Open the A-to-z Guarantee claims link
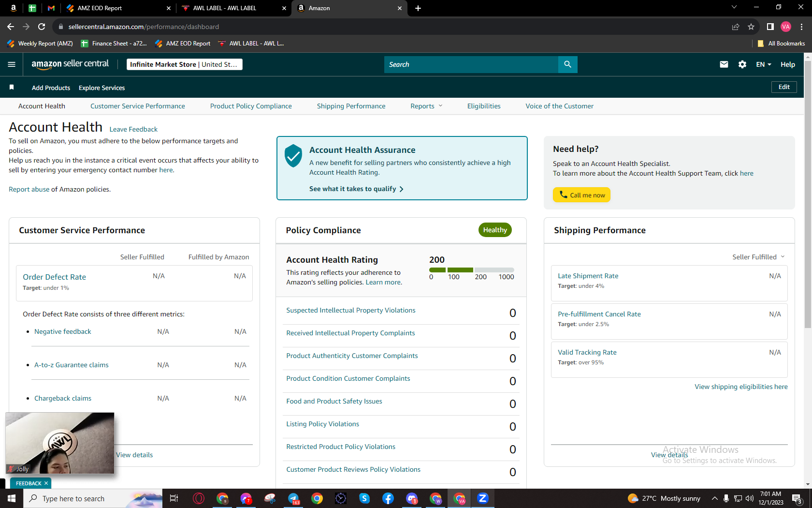The image size is (812, 508). (x=72, y=365)
